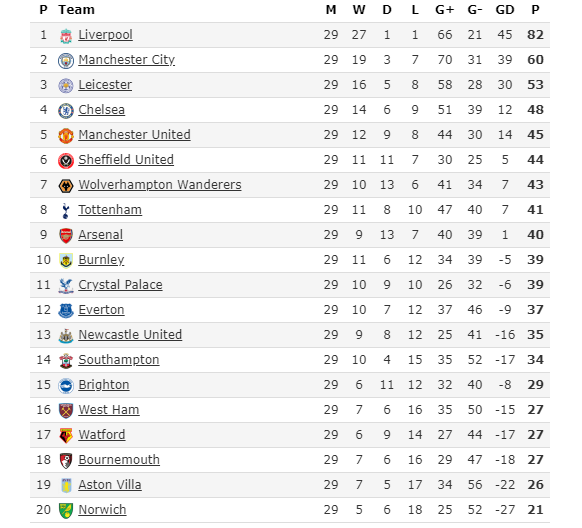Click the Everton club badge
The image size is (582, 528).
pos(66,311)
